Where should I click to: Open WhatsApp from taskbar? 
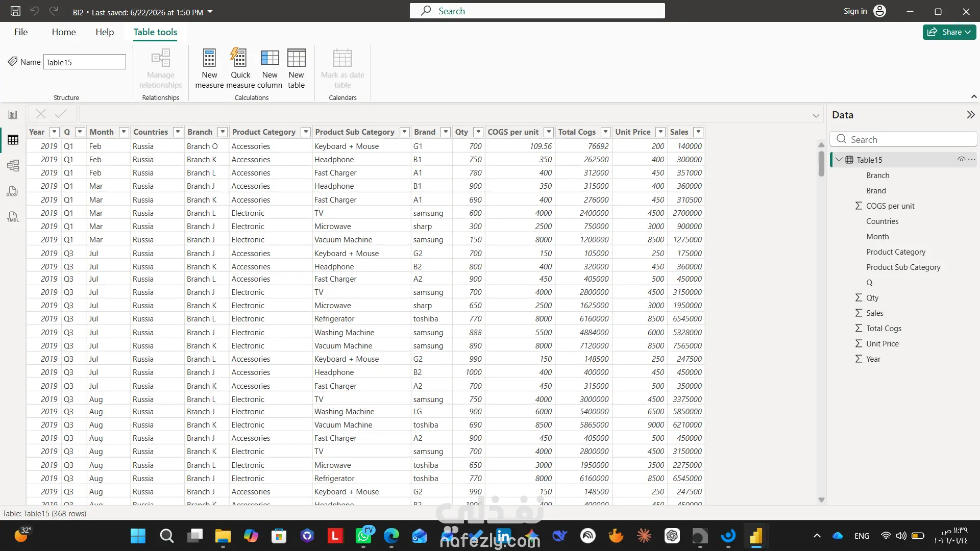364,536
